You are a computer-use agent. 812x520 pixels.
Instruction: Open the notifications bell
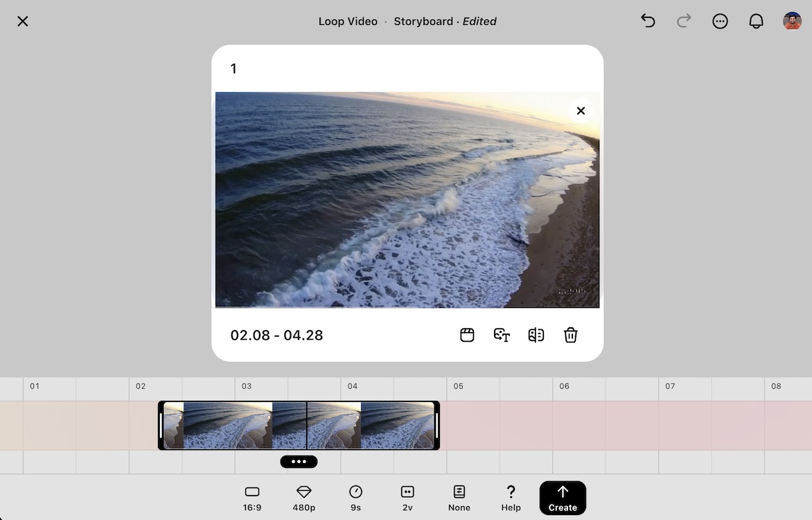coord(756,21)
